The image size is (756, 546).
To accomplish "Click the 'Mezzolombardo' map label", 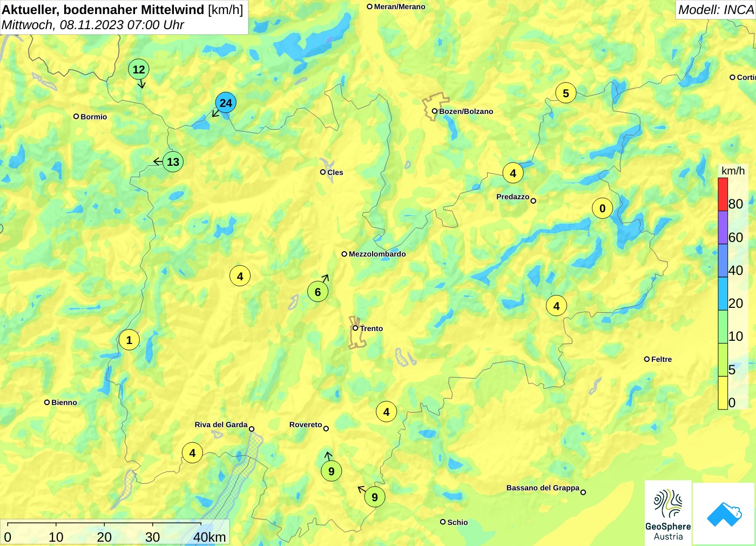I will pos(377,254).
